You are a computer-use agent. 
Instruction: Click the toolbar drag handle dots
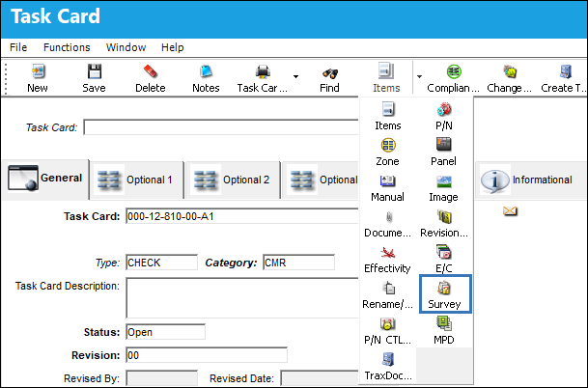[6, 79]
